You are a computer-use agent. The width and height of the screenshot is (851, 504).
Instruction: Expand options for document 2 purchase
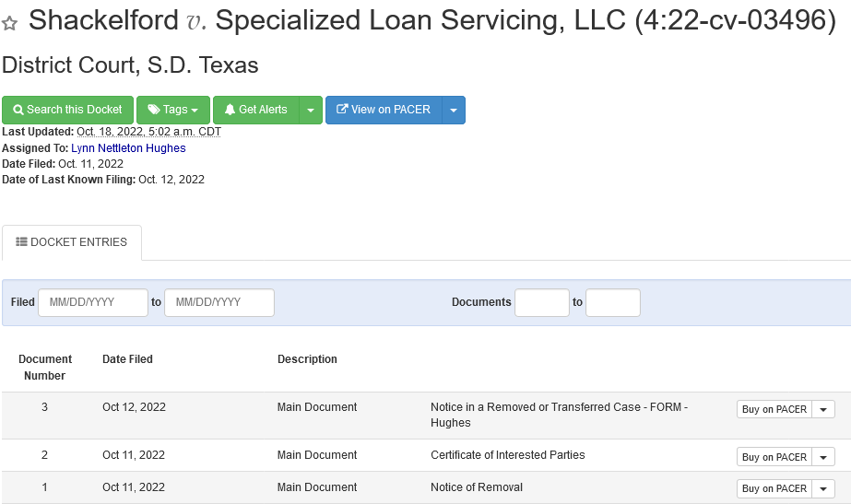[823, 457]
